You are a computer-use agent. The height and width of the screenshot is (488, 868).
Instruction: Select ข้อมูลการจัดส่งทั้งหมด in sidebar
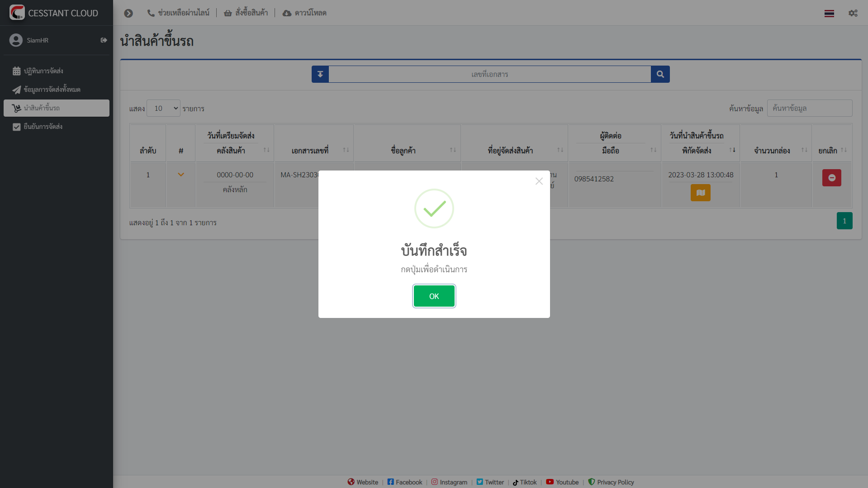point(52,90)
